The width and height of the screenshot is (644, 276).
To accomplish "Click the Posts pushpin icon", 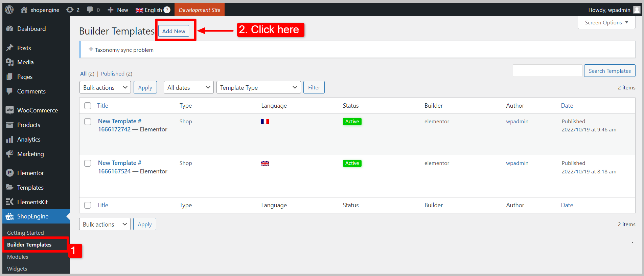I will (x=9, y=48).
